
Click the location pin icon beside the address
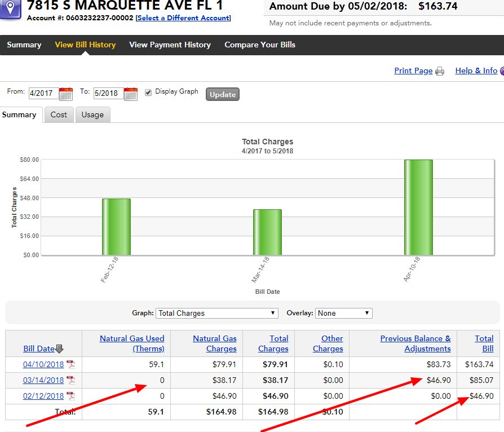click(x=10, y=8)
